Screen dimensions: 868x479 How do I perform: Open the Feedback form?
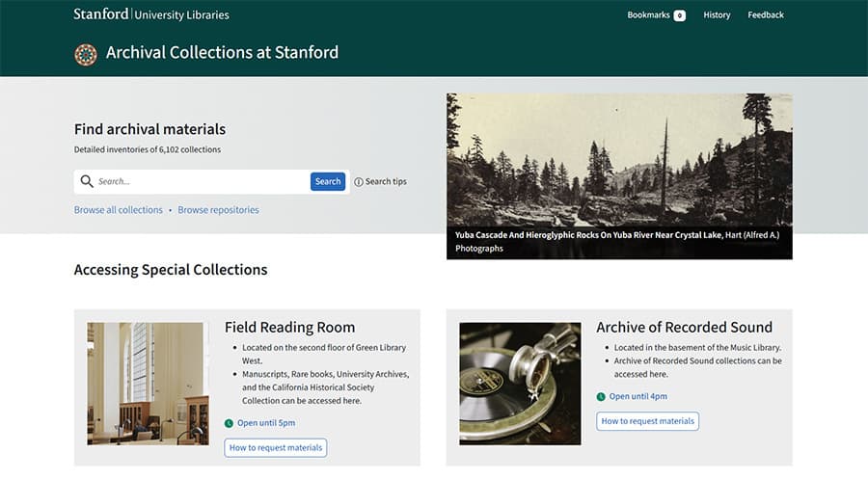point(766,15)
